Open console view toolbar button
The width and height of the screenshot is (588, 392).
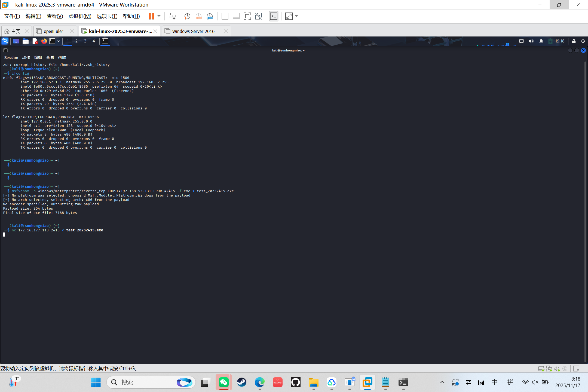[274, 16]
